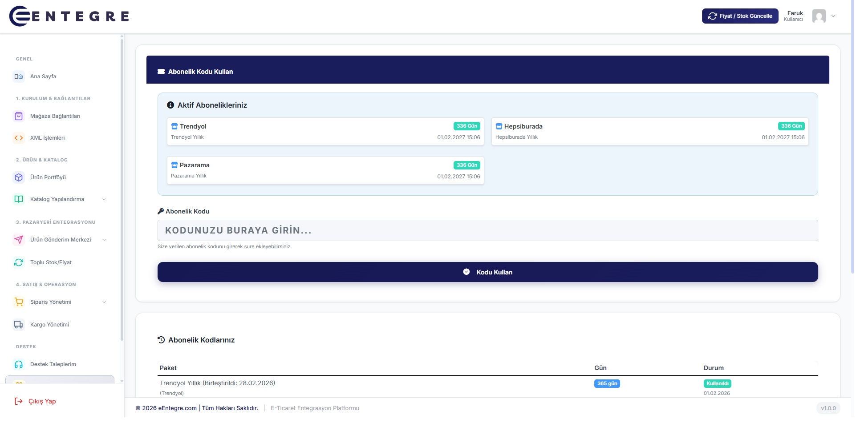Click the Katalog Yapılandırma book icon

click(19, 199)
